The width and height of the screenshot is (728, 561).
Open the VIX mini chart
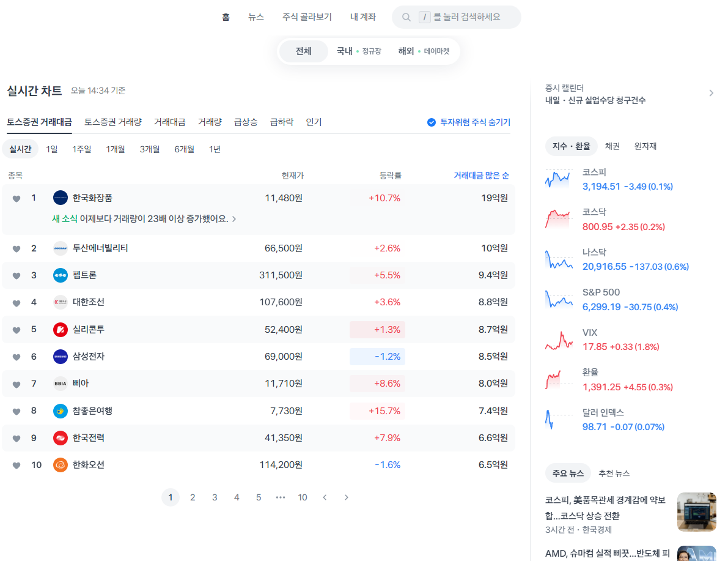pyautogui.click(x=559, y=340)
